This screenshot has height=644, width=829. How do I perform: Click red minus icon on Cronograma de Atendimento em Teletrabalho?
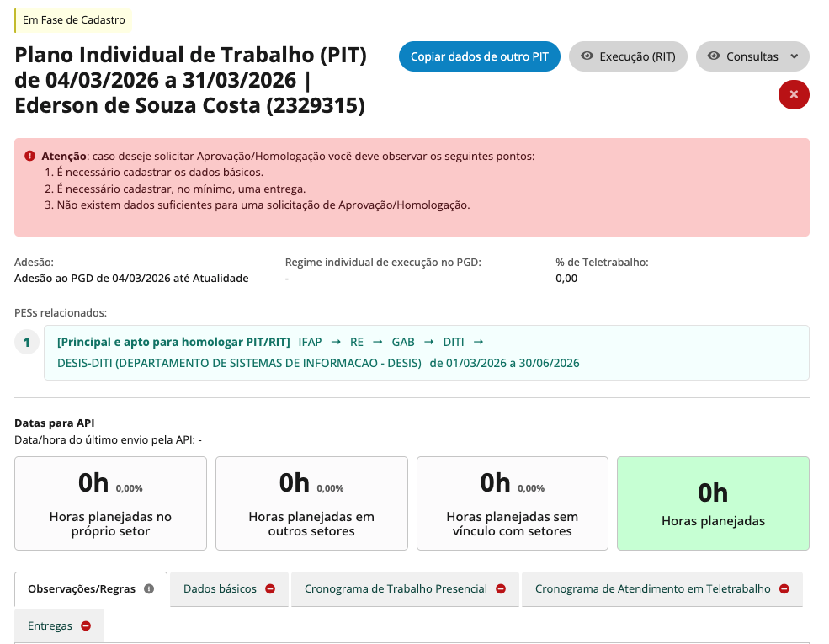coord(784,588)
